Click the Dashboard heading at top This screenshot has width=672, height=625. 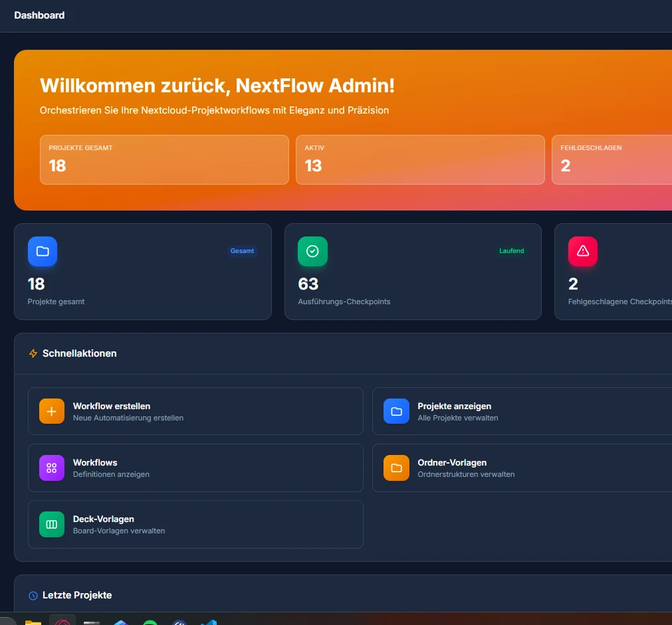click(39, 15)
